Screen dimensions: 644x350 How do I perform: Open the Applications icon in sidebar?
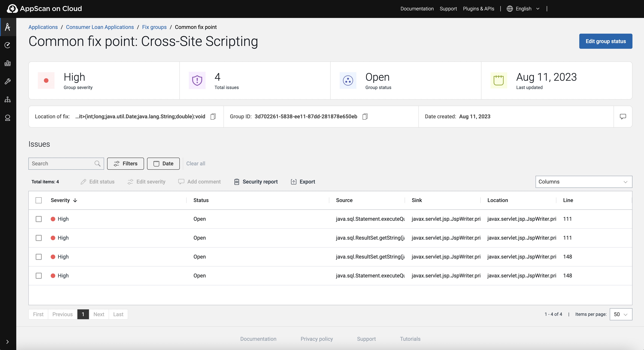(x=8, y=27)
